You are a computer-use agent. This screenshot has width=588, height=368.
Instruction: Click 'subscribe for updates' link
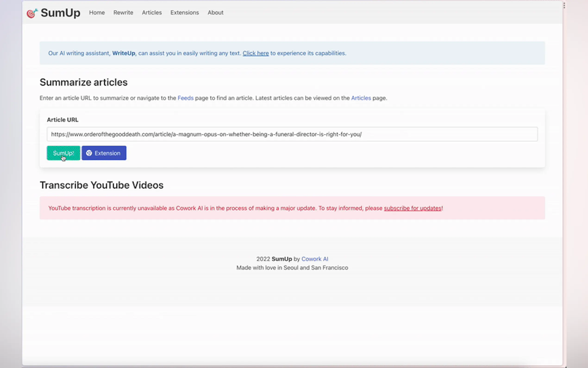[x=412, y=208]
